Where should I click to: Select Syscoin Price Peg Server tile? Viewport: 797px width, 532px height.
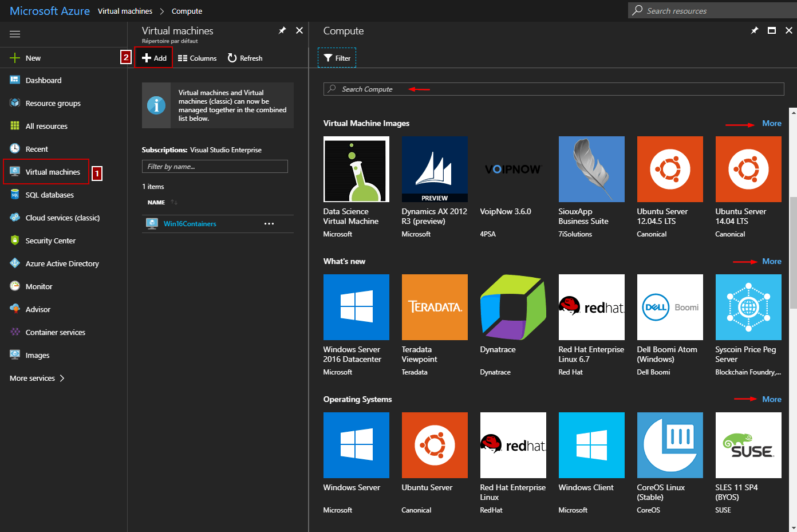point(748,325)
